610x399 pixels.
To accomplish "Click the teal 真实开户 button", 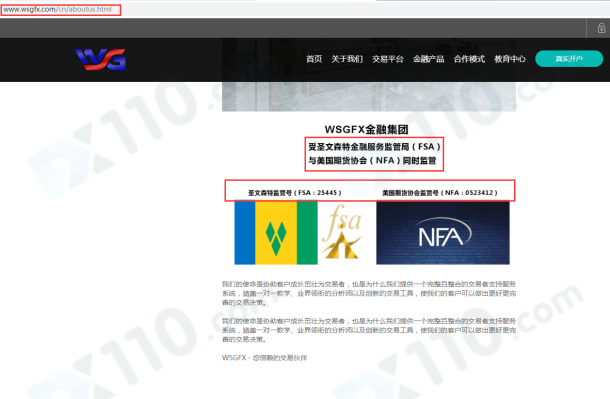I will (x=569, y=59).
